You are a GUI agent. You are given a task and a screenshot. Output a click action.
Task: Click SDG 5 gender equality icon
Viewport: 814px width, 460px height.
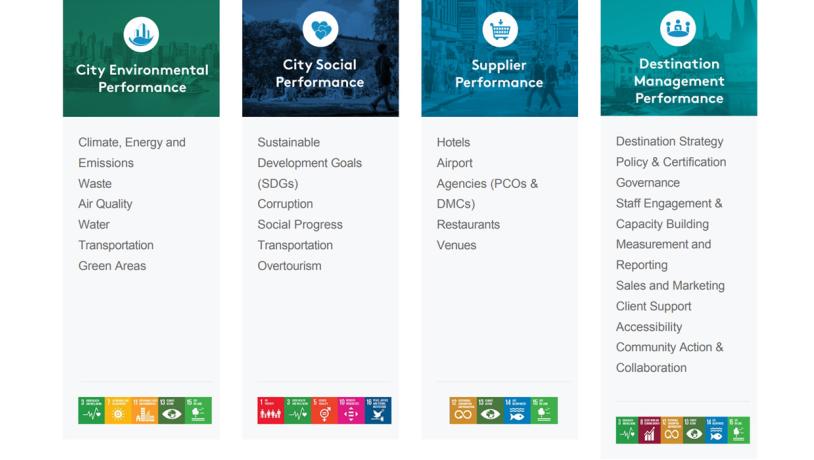(x=324, y=411)
